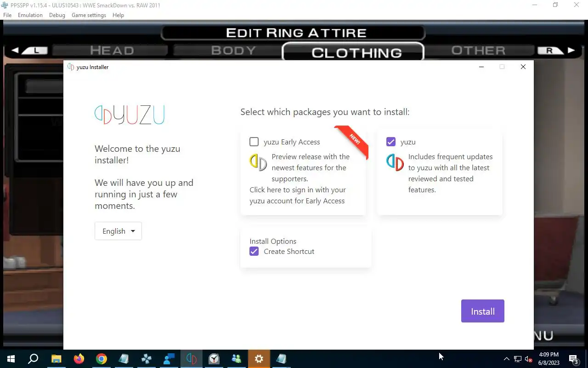Click the muted volume tray icon
The width and height of the screenshot is (588, 368).
[x=529, y=359]
